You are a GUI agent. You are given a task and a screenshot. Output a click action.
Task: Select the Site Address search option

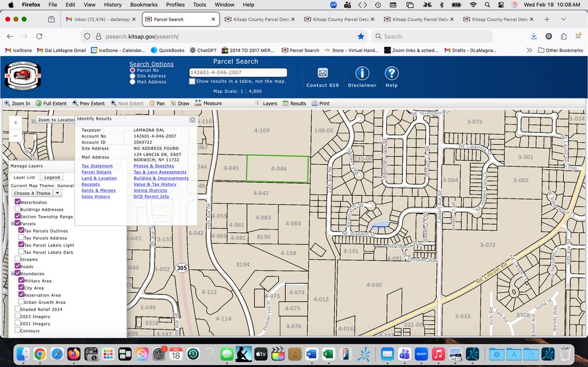coord(132,76)
